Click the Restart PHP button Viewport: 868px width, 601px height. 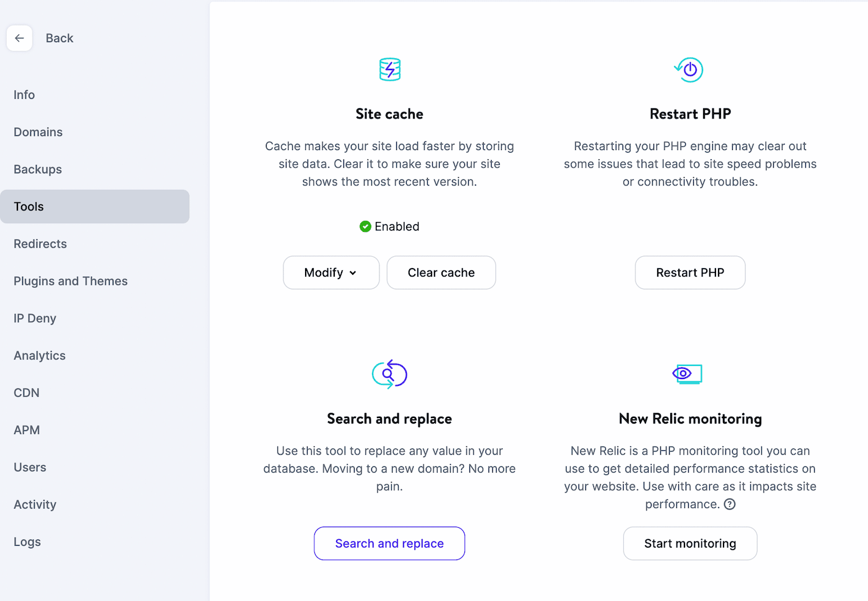point(690,272)
